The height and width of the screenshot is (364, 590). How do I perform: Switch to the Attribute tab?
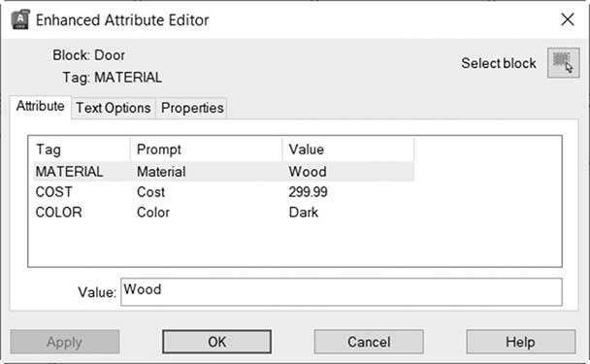[40, 107]
